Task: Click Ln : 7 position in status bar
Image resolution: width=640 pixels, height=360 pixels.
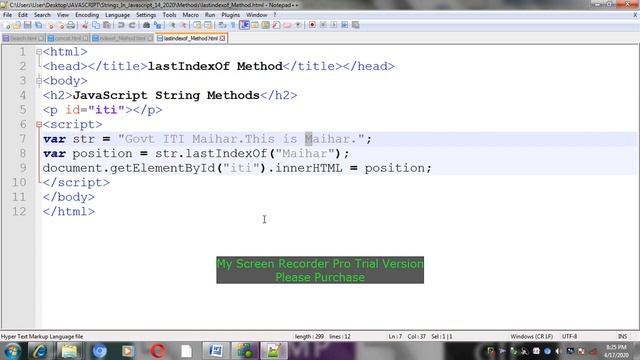Action: coord(395,336)
